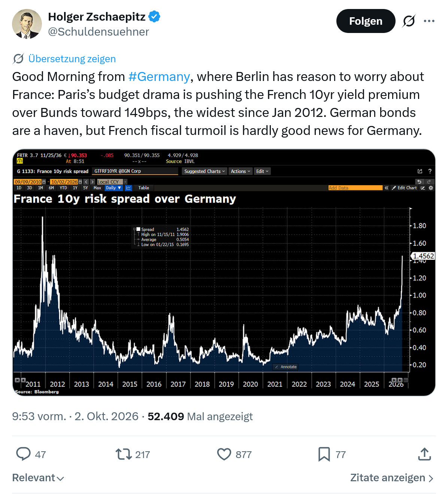Click the translation icon before Übersetzung

(x=18, y=59)
